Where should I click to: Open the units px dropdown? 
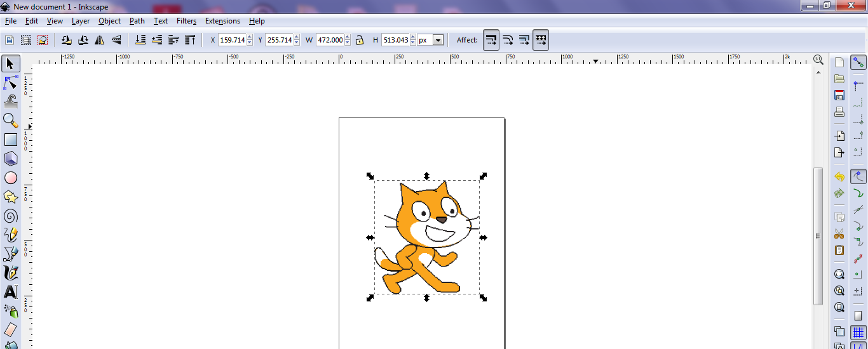click(x=438, y=40)
